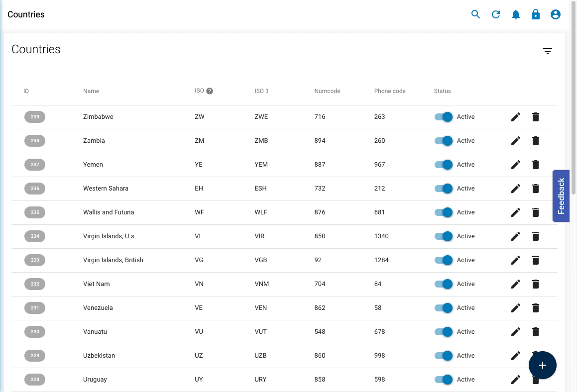Edit the Zimbabwe row with pencil icon
This screenshot has width=577, height=392.
coord(516,117)
